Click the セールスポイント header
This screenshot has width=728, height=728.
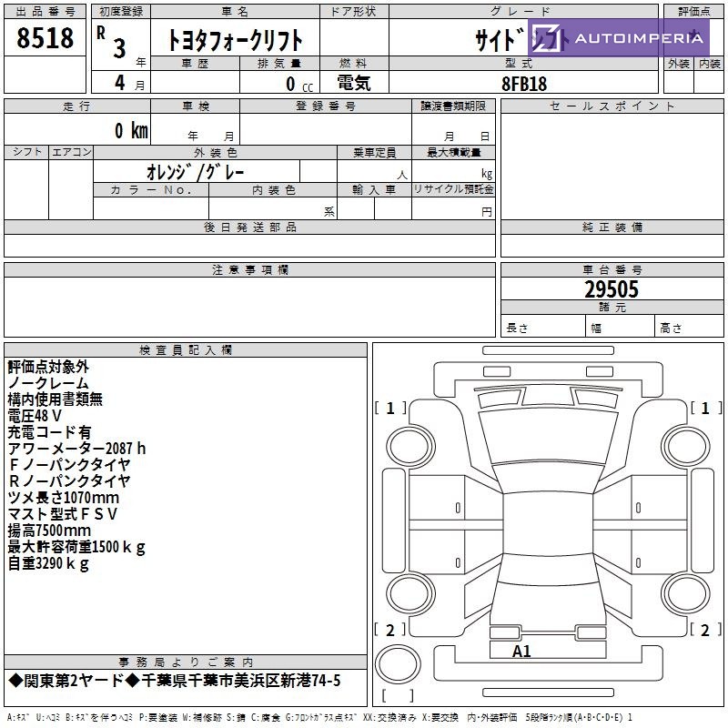[x=612, y=106]
